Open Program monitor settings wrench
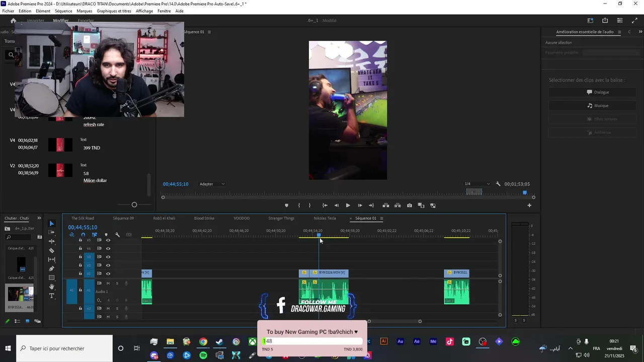 point(498,184)
